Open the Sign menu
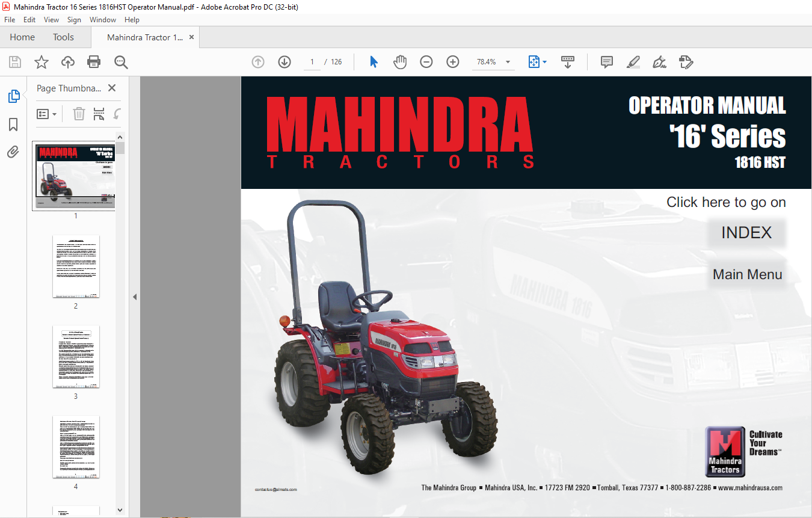Image resolution: width=812 pixels, height=518 pixels. pos(74,20)
